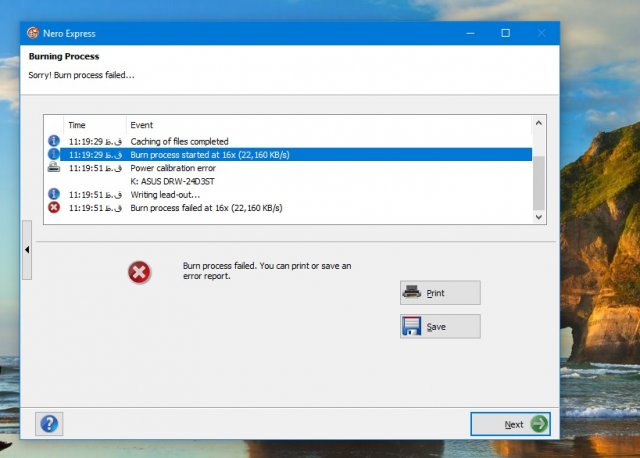Select the 'Burn process started at 16x' row

(x=205, y=155)
